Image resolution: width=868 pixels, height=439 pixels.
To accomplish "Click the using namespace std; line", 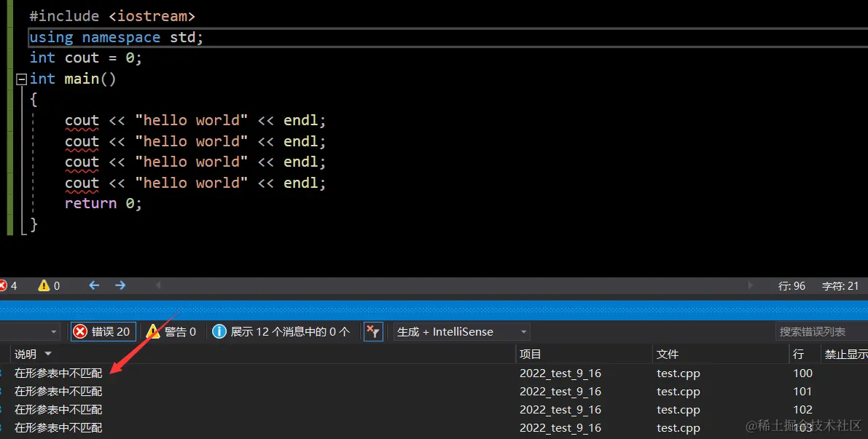I will [x=117, y=37].
